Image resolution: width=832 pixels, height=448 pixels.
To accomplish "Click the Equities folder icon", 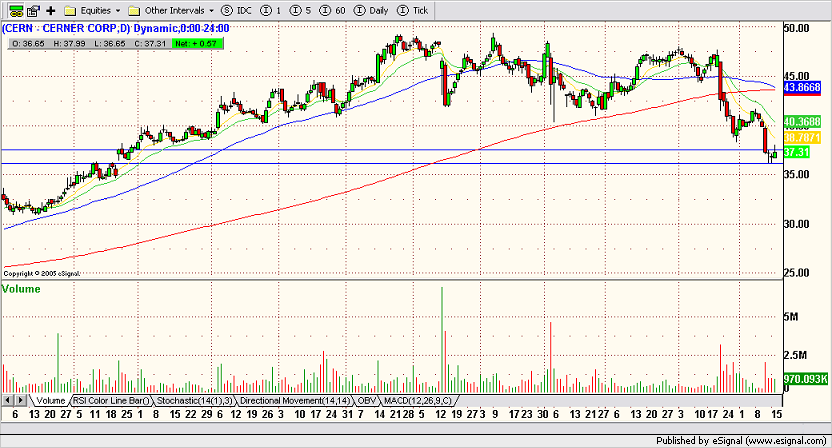I will [x=70, y=11].
